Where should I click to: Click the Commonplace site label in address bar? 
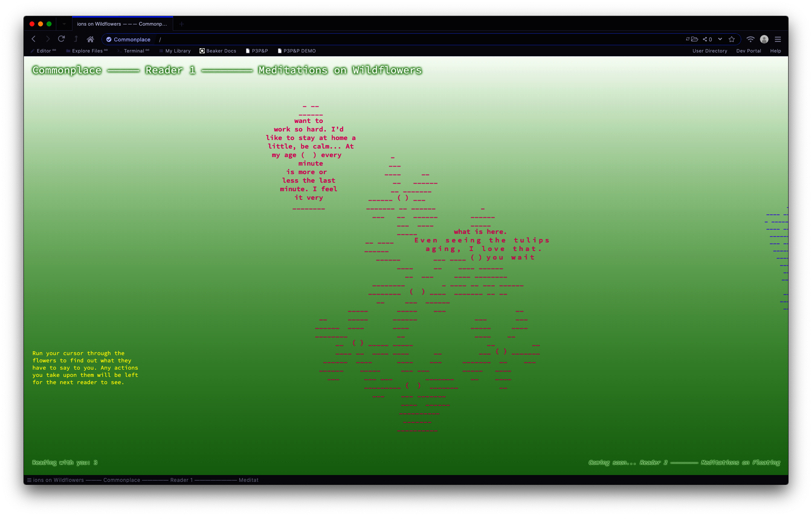(132, 40)
